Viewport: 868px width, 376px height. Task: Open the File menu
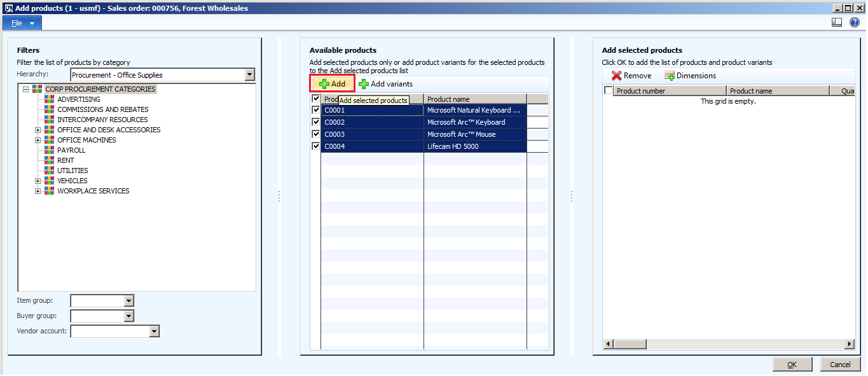point(21,22)
